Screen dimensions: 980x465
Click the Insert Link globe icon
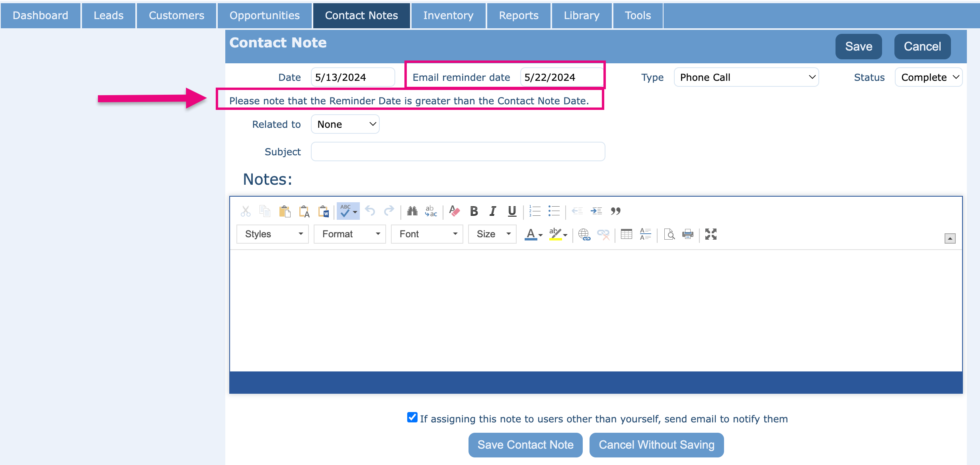pos(584,234)
